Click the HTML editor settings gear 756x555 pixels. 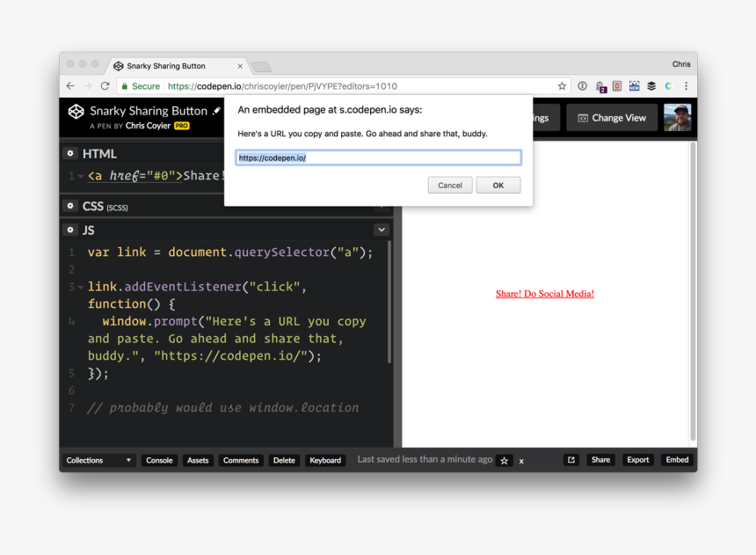click(70, 154)
